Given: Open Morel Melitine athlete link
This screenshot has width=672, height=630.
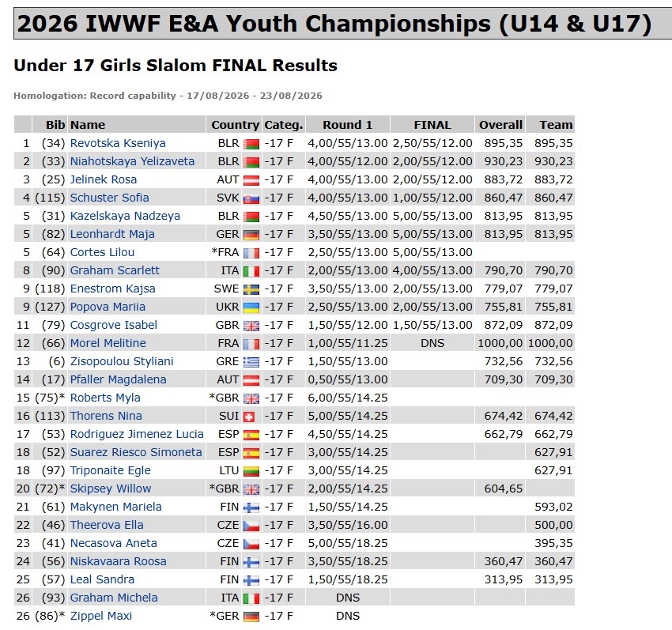Looking at the screenshot, I should (x=108, y=343).
